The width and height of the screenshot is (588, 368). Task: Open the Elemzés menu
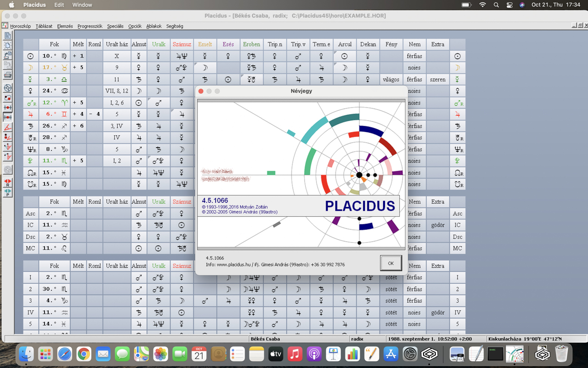pos(65,26)
